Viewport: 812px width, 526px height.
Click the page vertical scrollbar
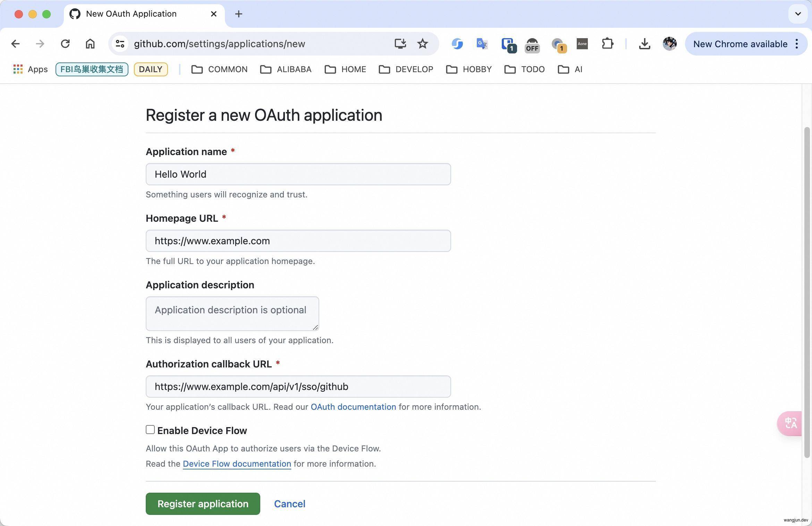pos(807,292)
